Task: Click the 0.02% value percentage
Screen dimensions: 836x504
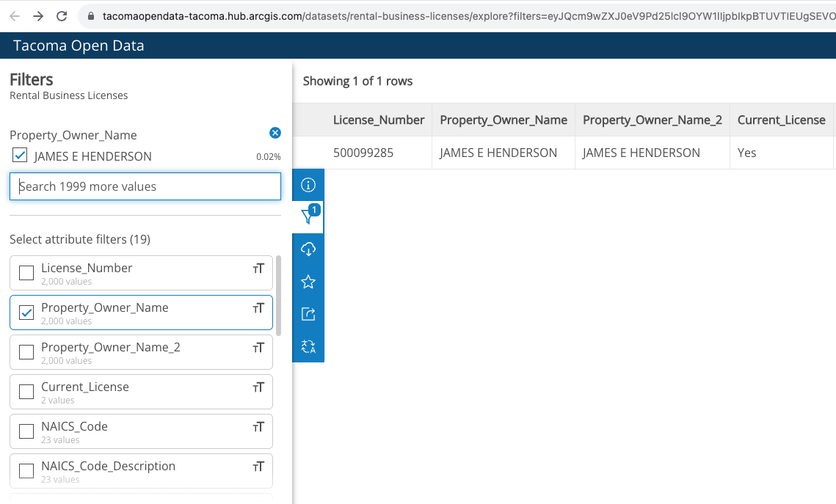Action: click(x=268, y=157)
